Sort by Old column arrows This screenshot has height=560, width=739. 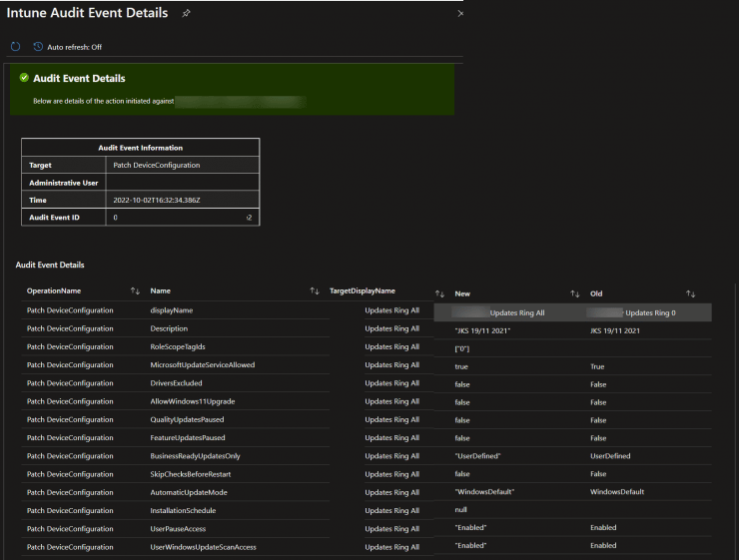pos(690,293)
